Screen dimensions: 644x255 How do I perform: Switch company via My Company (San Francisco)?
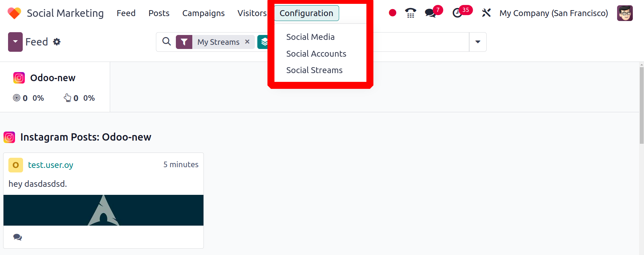click(553, 13)
